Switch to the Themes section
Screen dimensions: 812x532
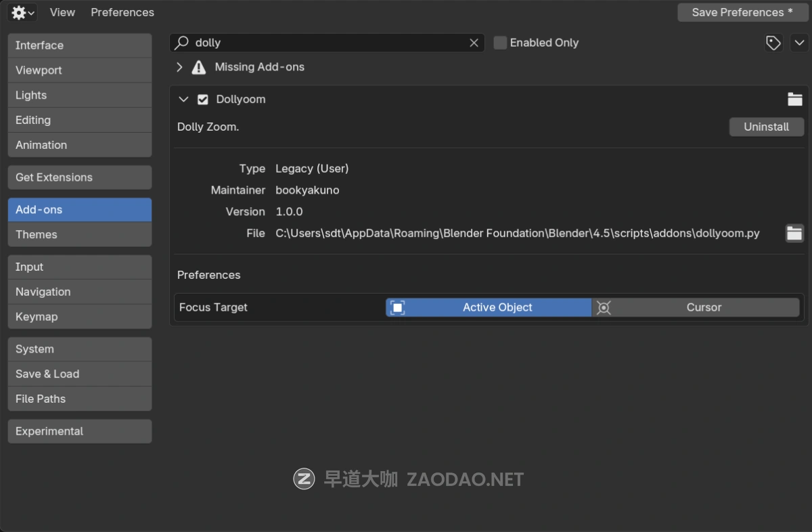(79, 234)
